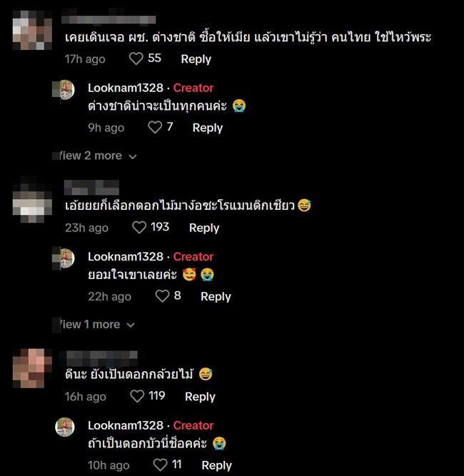Reply to the comment posted 16h ago
The image size is (464, 476).
(x=200, y=397)
